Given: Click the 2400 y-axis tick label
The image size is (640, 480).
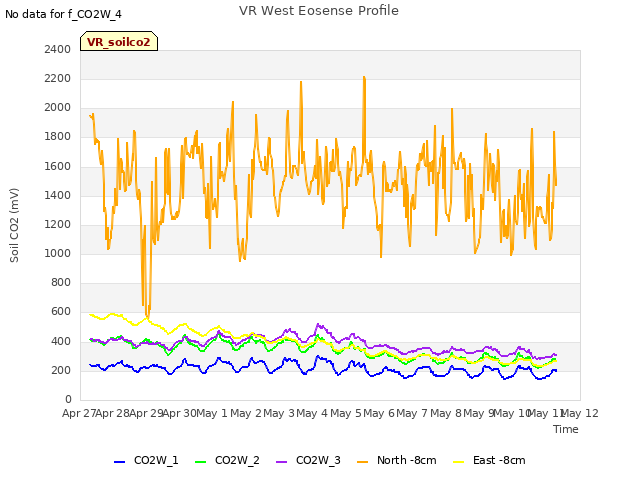Looking at the screenshot, I should [x=58, y=49].
